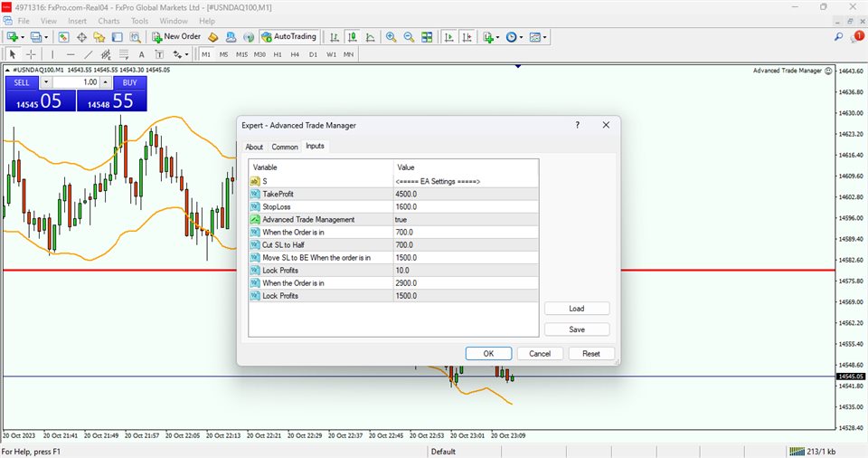Open the Signals person icon
Image resolution: width=868 pixels, height=458 pixels.
tap(231, 37)
